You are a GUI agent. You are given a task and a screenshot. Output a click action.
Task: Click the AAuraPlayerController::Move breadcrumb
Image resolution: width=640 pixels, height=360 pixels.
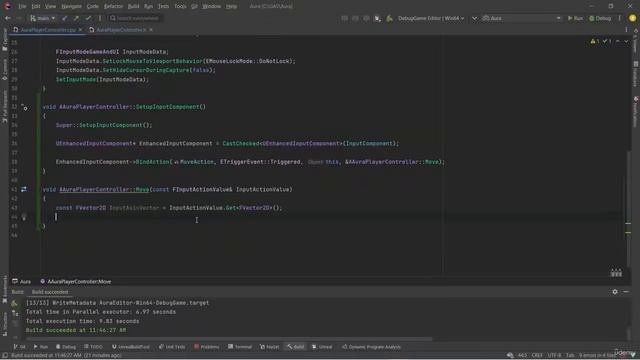tap(76, 281)
